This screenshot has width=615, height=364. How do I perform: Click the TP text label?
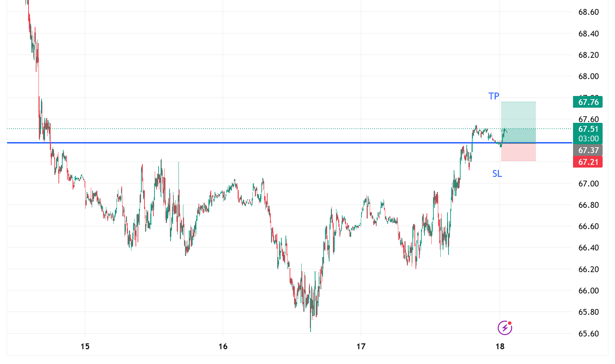[x=494, y=96]
